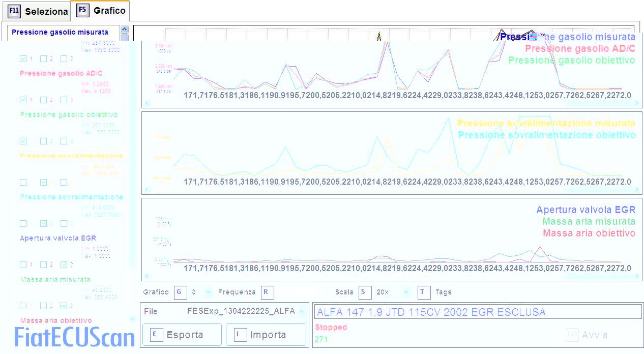Click left scroll arrow of boost pressure chart
The image size is (644, 354).
147,190
